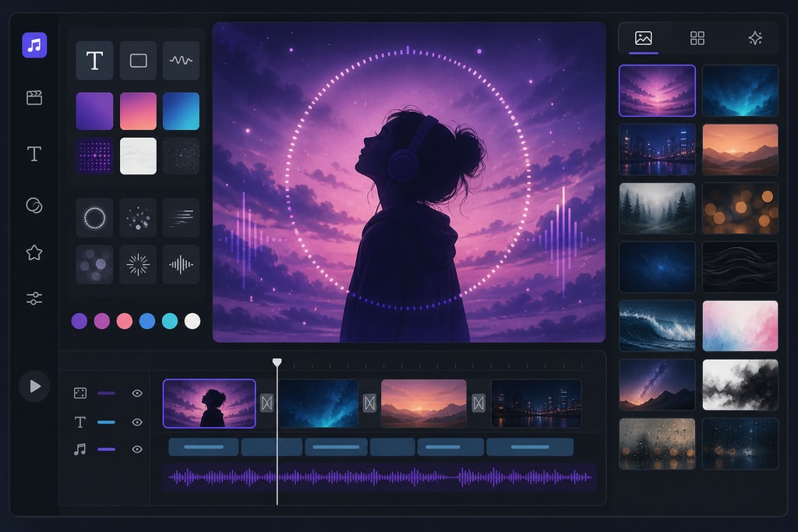Viewport: 798px width, 532px height.
Task: Add a squiggly waveform line element
Action: 181,61
